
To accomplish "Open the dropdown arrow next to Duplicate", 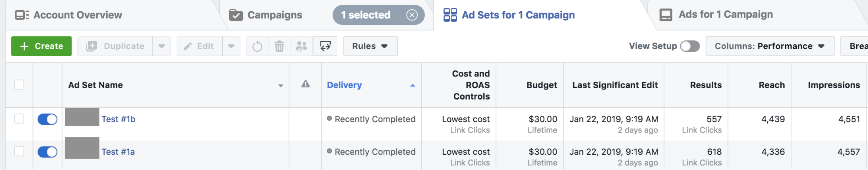I will 162,46.
